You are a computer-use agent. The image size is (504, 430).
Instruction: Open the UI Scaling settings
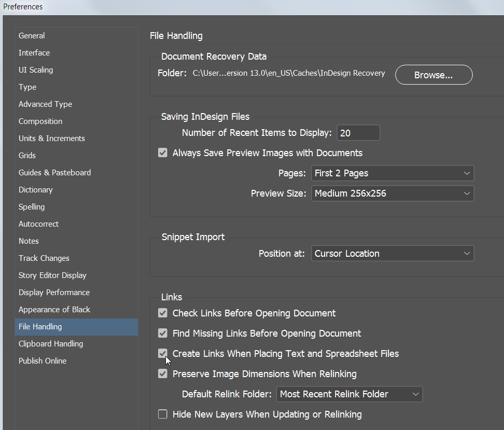click(35, 70)
